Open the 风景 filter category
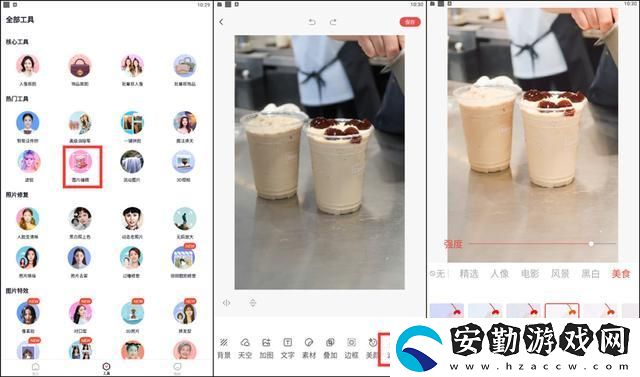The width and height of the screenshot is (640, 377). click(x=560, y=274)
